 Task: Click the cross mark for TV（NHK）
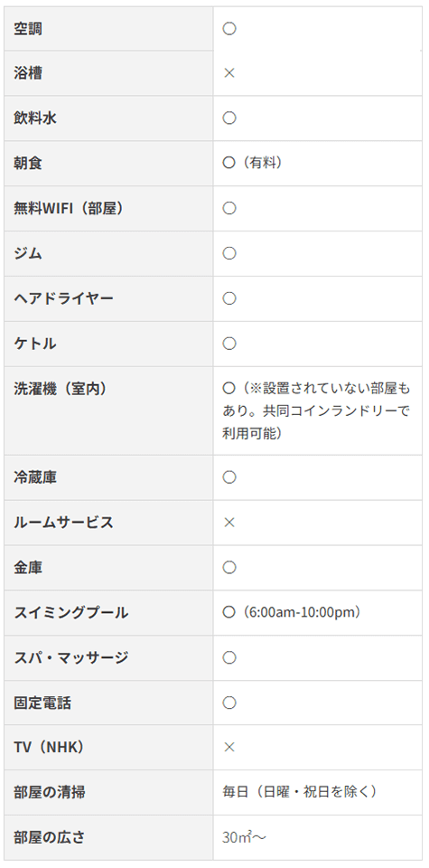click(229, 748)
